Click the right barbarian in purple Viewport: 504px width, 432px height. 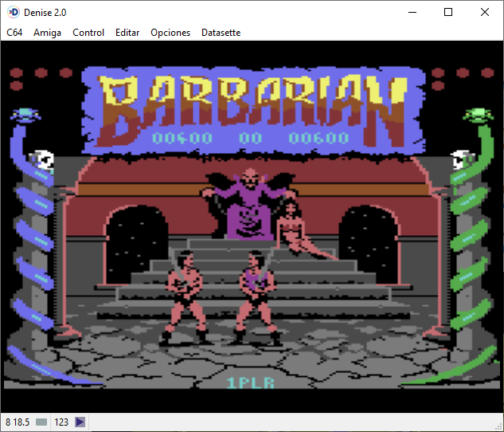point(256,297)
